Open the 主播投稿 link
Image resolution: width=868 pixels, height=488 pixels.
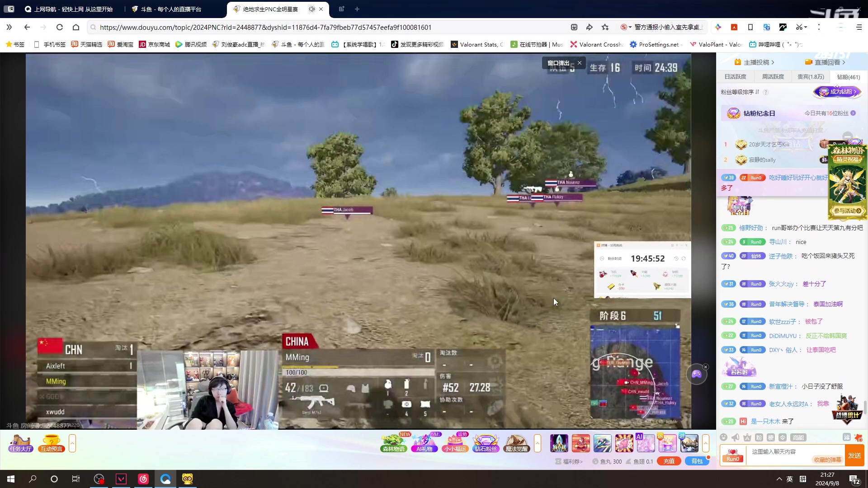click(x=754, y=62)
